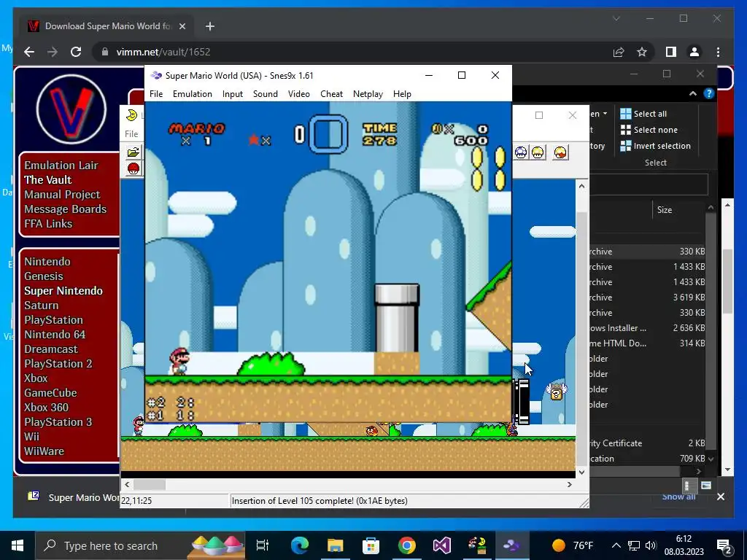Open the File menu in Snes9x
747x560 pixels.
click(156, 94)
